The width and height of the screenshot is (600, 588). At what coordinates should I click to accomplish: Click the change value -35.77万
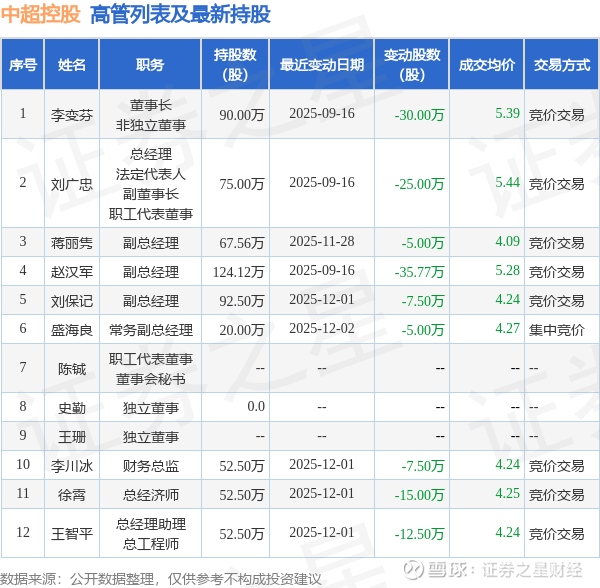point(419,272)
